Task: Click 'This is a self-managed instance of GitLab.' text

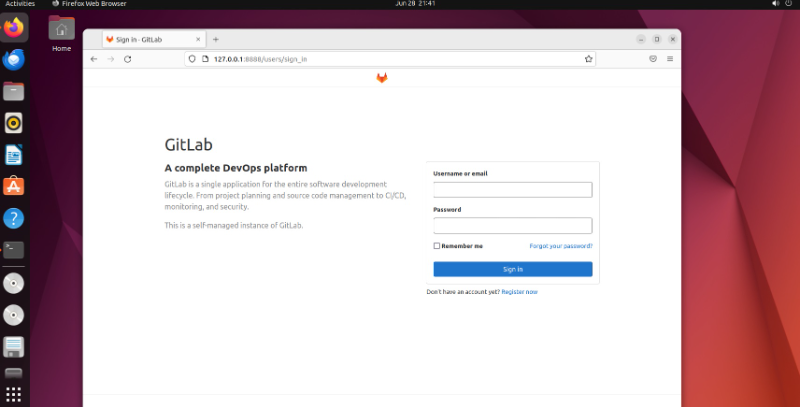Action: [x=234, y=225]
